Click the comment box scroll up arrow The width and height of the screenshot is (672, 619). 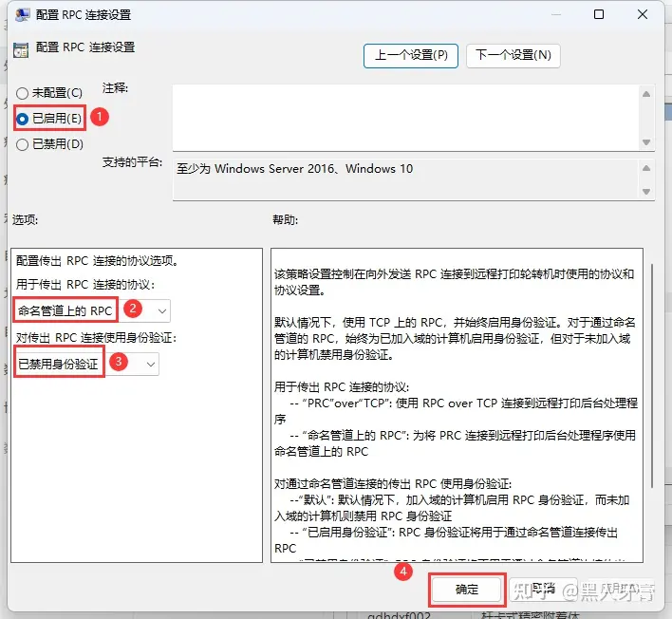(x=646, y=94)
